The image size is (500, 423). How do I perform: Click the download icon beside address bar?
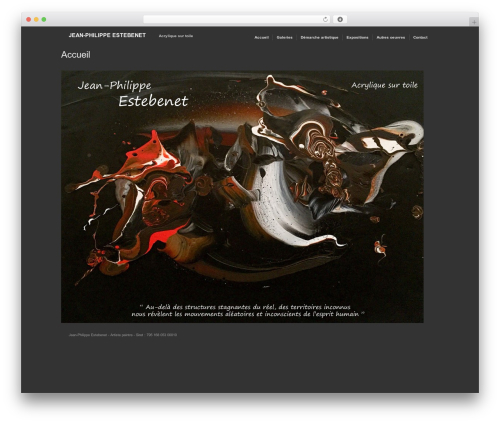point(340,19)
